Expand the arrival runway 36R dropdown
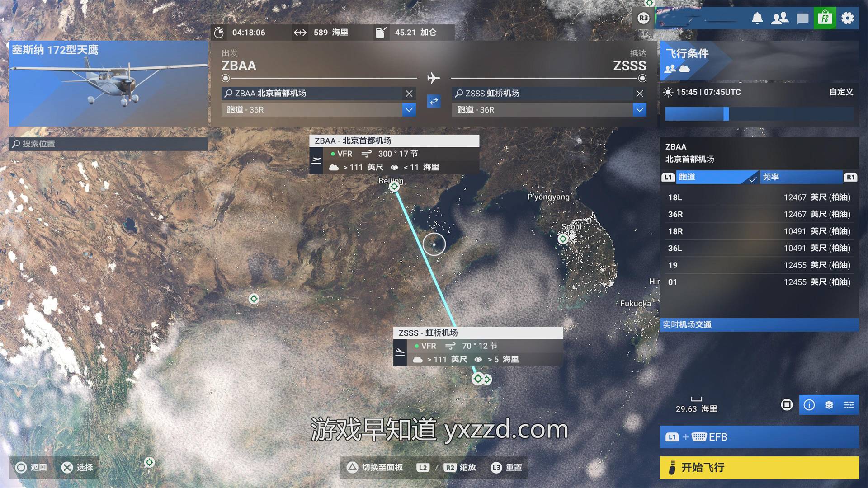868x488 pixels. click(x=640, y=110)
